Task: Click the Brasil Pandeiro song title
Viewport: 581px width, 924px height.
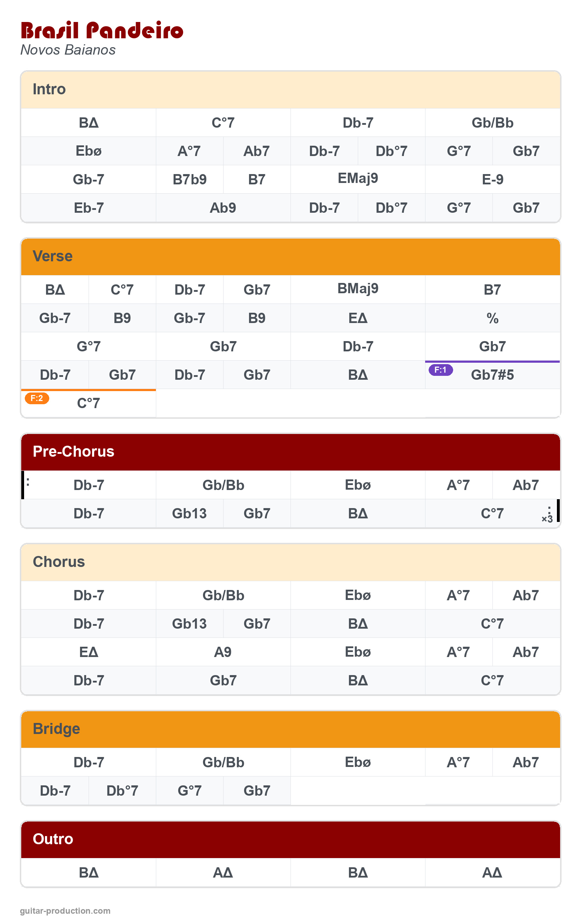Action: click(102, 31)
